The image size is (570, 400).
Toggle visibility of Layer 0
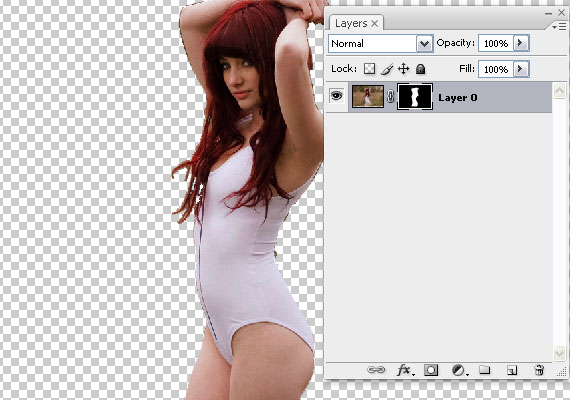(x=337, y=96)
